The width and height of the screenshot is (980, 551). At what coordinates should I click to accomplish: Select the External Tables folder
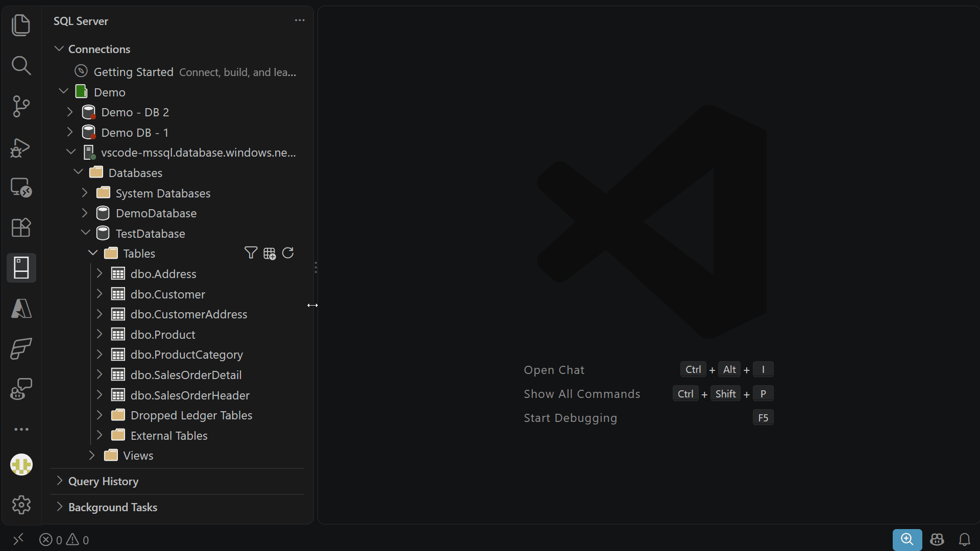pyautogui.click(x=178, y=436)
